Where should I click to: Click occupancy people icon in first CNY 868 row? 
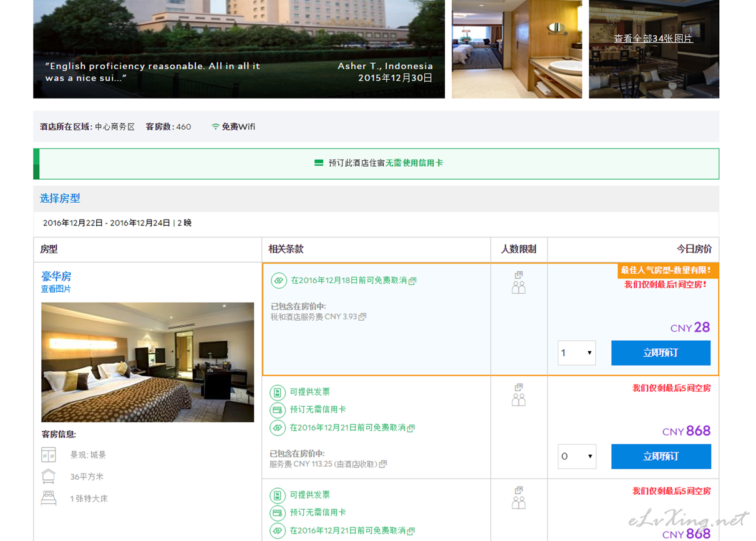pyautogui.click(x=518, y=400)
